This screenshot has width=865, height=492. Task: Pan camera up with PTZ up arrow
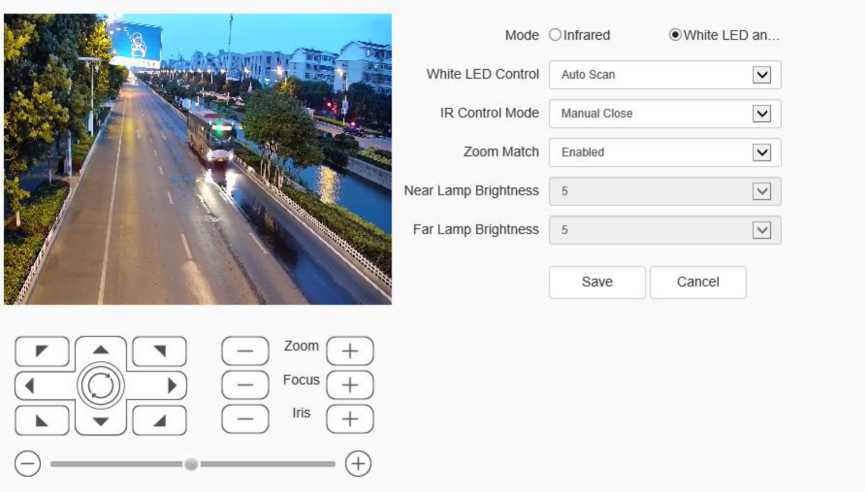(x=101, y=351)
